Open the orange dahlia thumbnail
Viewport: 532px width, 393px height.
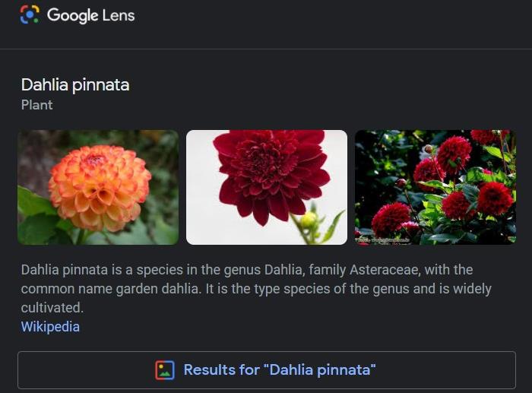(x=98, y=187)
